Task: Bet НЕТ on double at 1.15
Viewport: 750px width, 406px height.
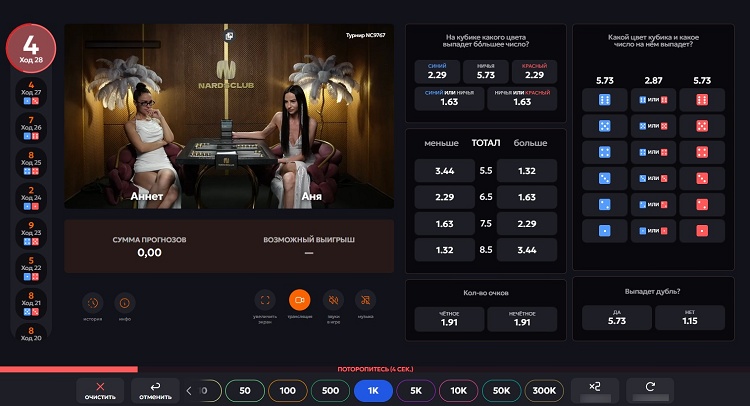Action: tap(690, 318)
